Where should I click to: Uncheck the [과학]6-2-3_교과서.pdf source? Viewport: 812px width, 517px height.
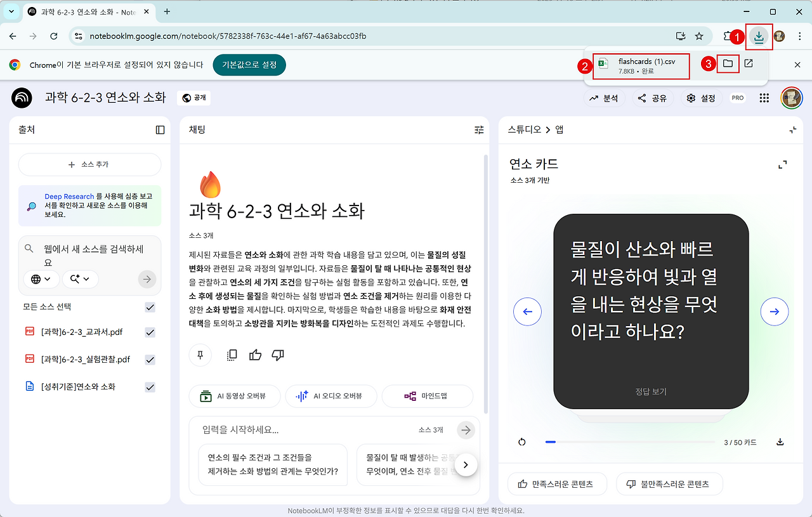pyautogui.click(x=150, y=332)
